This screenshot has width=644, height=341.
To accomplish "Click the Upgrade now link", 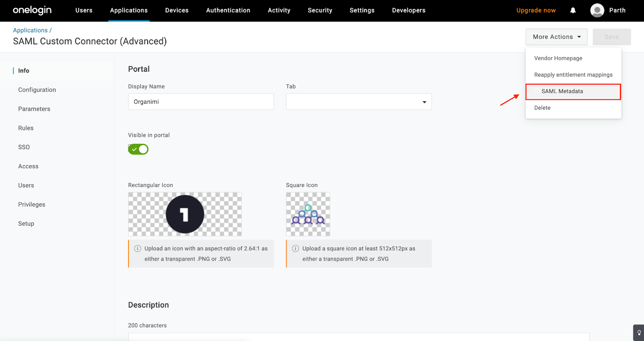I will [x=536, y=10].
